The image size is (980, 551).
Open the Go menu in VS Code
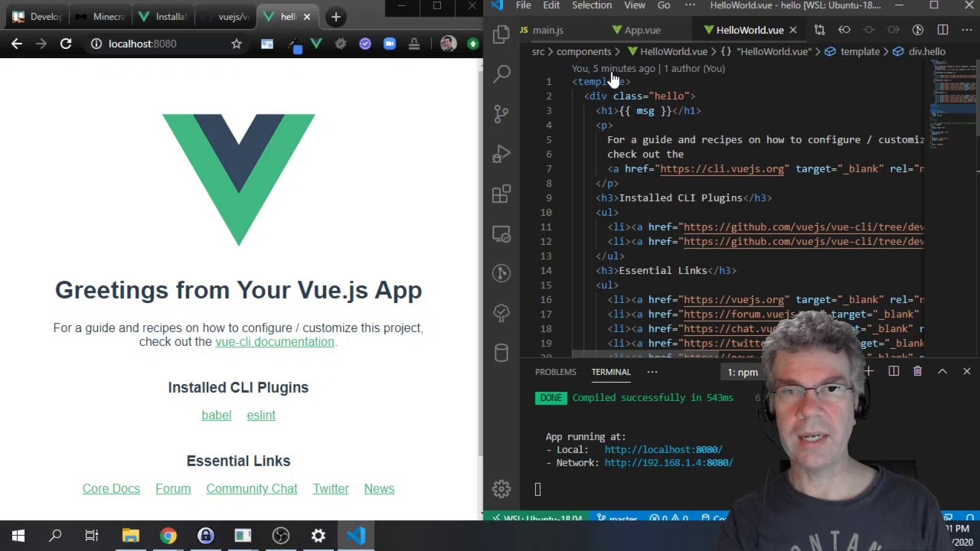coord(664,5)
